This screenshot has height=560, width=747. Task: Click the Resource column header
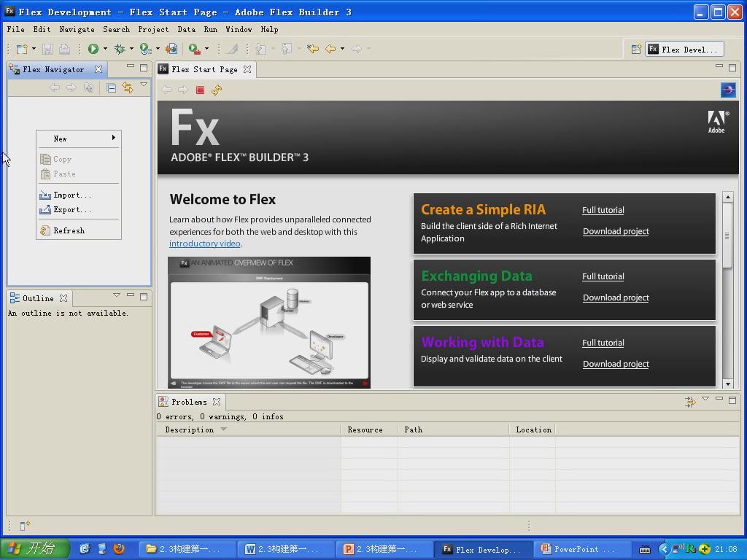point(369,429)
